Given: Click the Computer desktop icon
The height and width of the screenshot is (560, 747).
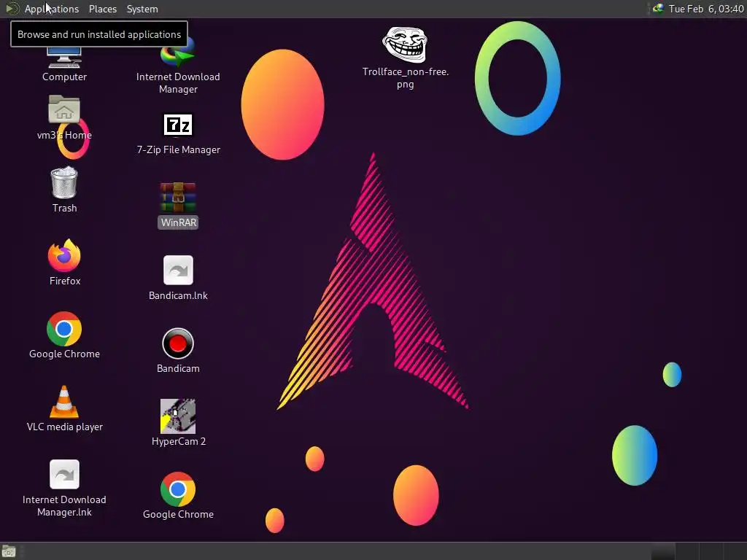Looking at the screenshot, I should coord(64,58).
